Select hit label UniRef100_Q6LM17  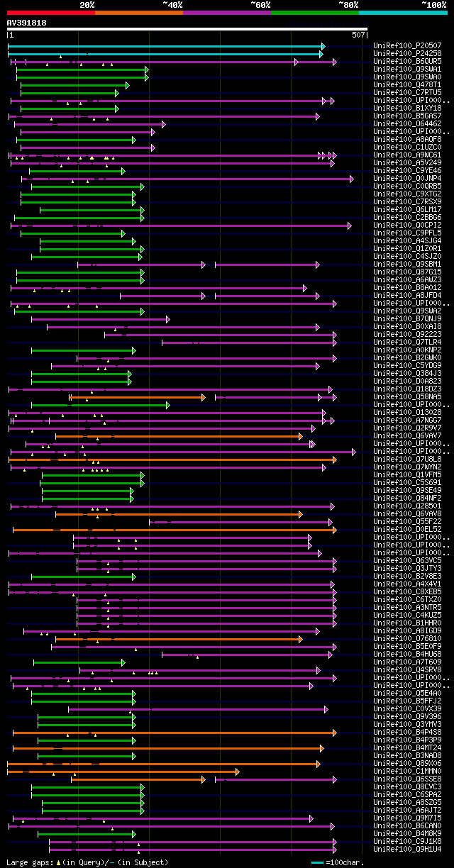[407, 209]
